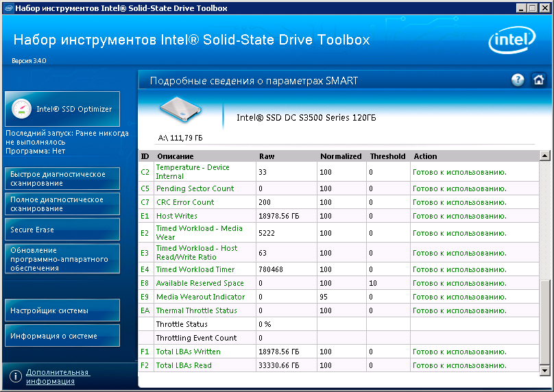
Task: Select the CRC Error Count row
Action: 339,202
